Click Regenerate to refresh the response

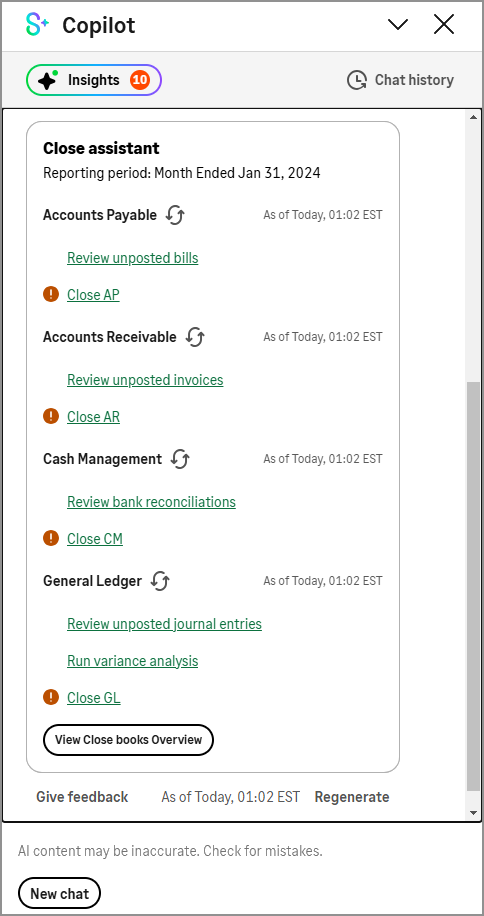[x=352, y=797]
